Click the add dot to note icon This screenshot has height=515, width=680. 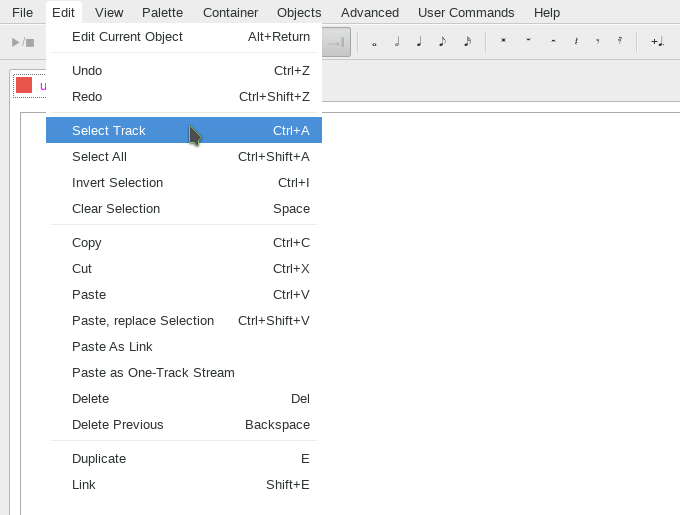click(657, 42)
